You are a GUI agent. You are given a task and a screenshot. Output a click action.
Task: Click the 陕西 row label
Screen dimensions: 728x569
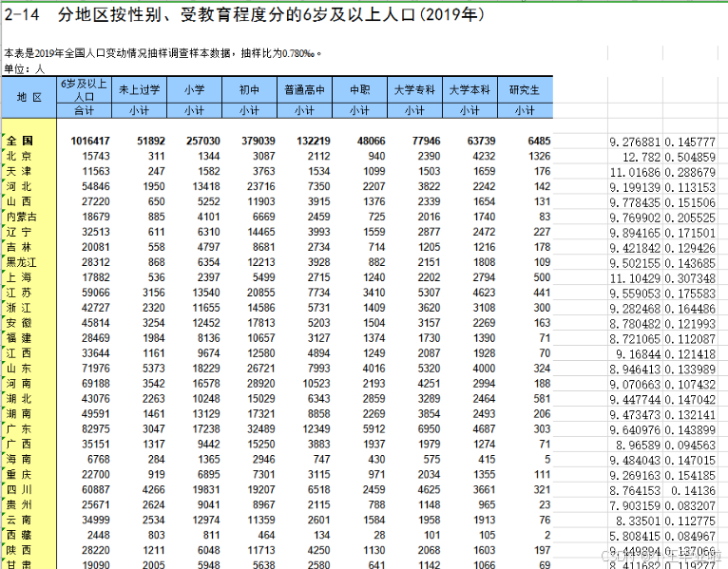(x=19, y=550)
